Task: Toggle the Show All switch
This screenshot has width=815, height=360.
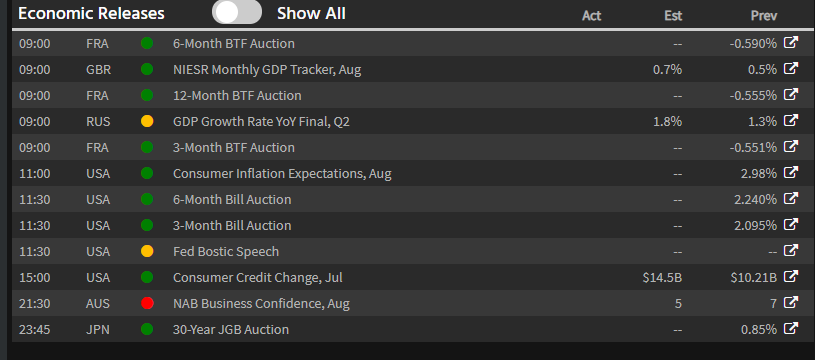Action: [236, 12]
